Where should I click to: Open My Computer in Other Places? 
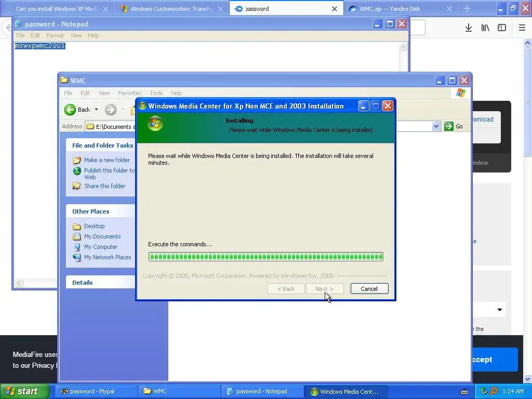[101, 247]
